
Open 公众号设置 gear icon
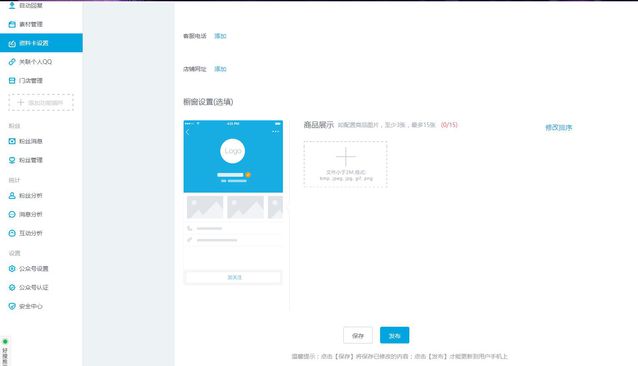click(x=12, y=268)
